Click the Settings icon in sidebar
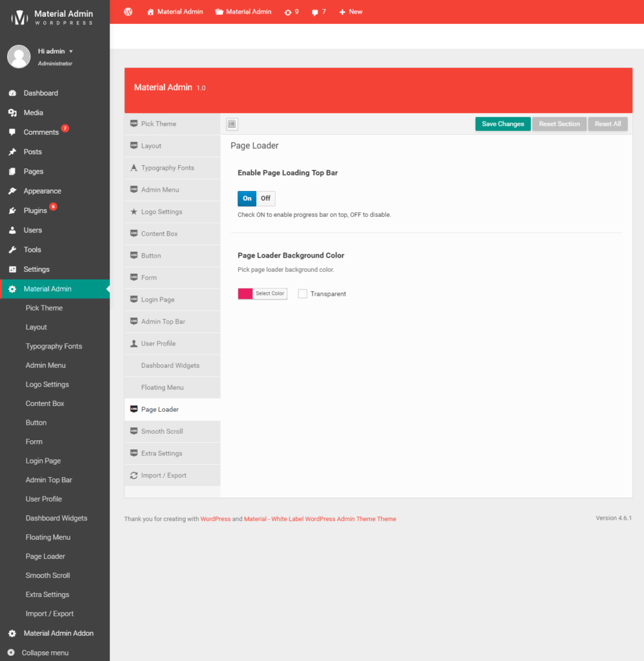The width and height of the screenshot is (644, 661). pos(12,269)
